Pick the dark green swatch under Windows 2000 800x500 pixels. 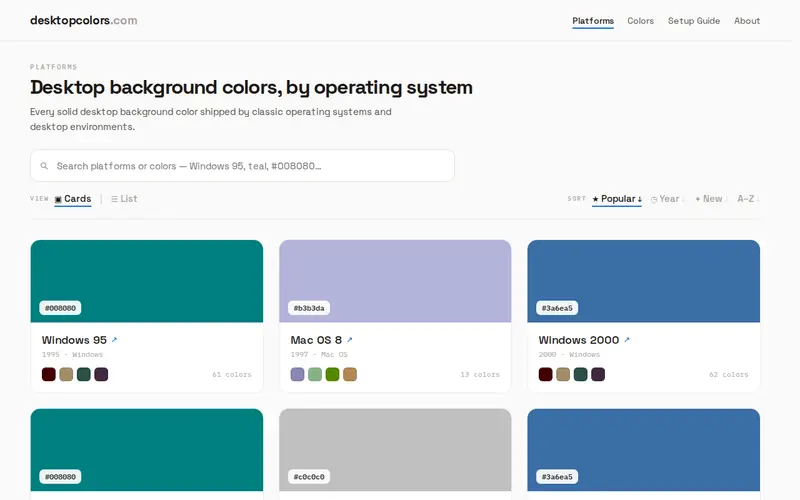(x=581, y=374)
